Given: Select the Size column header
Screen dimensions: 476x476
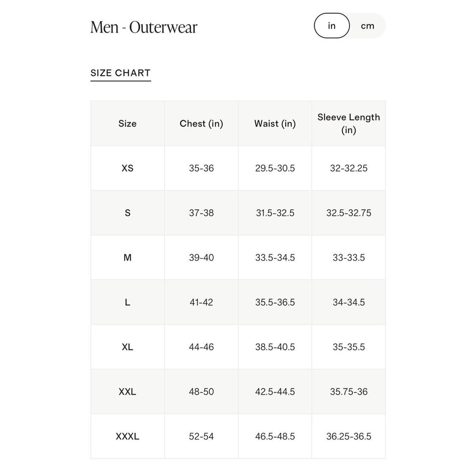Looking at the screenshot, I should (x=128, y=124).
